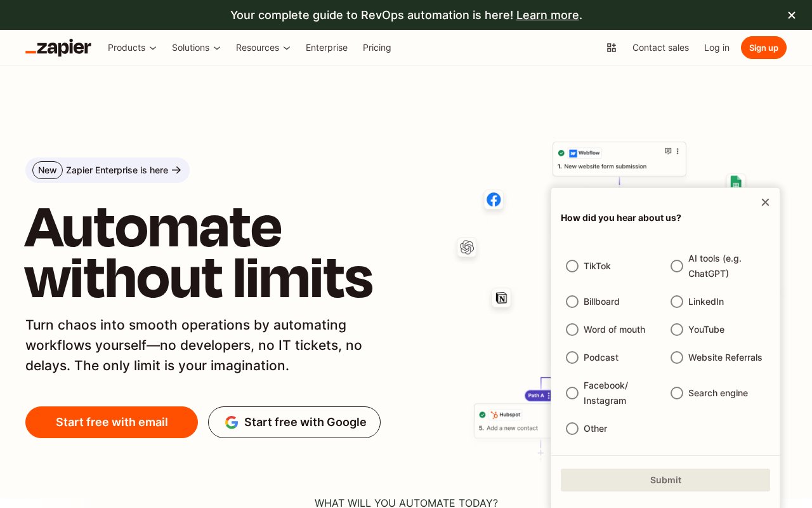Dismiss the RevOps announcement banner

(791, 15)
